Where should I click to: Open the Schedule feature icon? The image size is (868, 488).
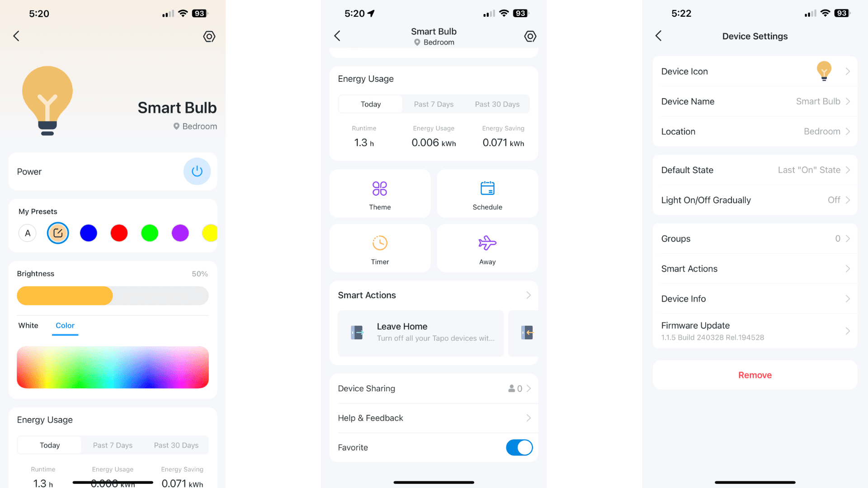[x=487, y=188]
